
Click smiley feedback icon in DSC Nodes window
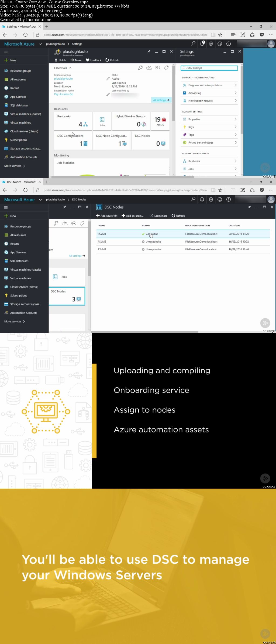click(x=220, y=199)
